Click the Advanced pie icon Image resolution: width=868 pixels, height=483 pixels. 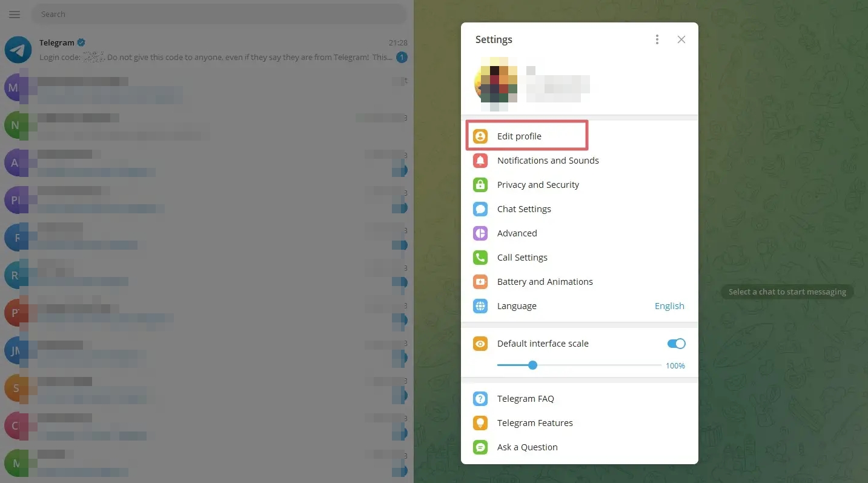point(480,233)
